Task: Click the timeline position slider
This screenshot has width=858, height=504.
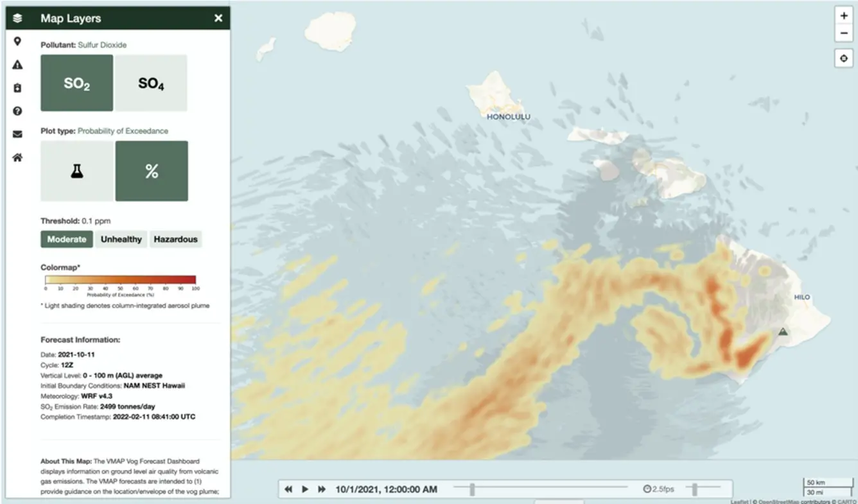Action: tap(472, 489)
